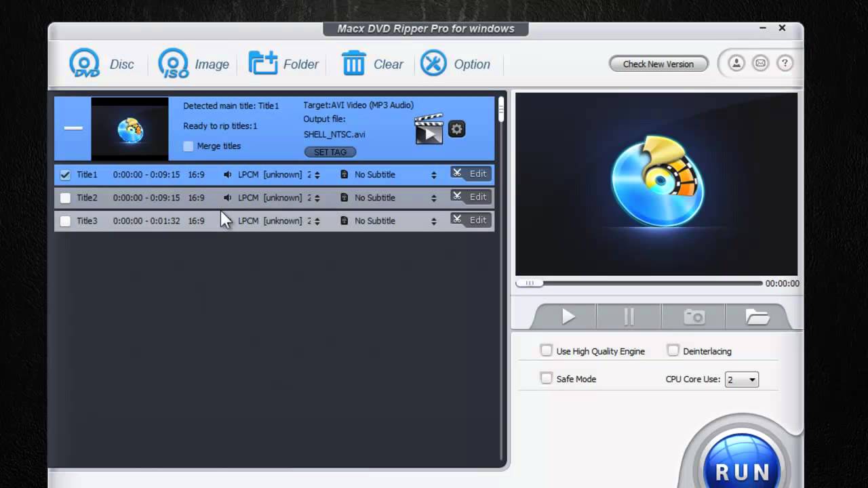This screenshot has height=488, width=868.
Task: Click the video preview area
Action: point(656,184)
